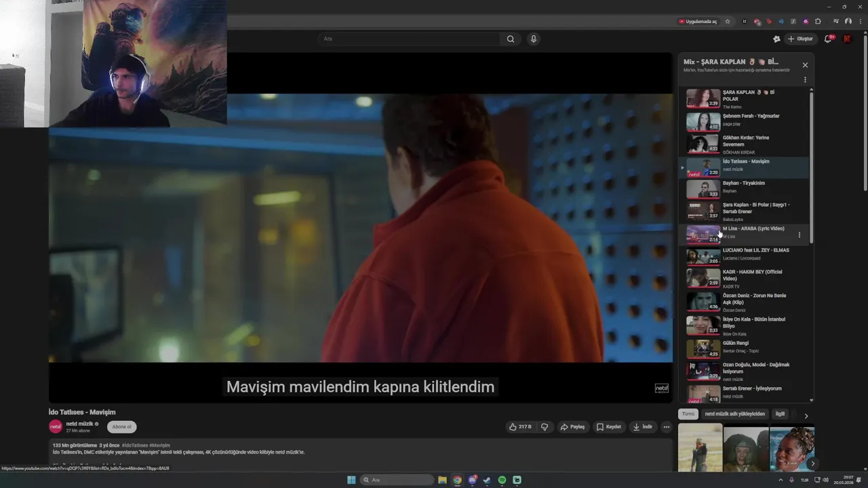868x488 pixels.
Task: Play LUCIANO feat LIL ZEY - ELMAS
Action: (x=744, y=256)
